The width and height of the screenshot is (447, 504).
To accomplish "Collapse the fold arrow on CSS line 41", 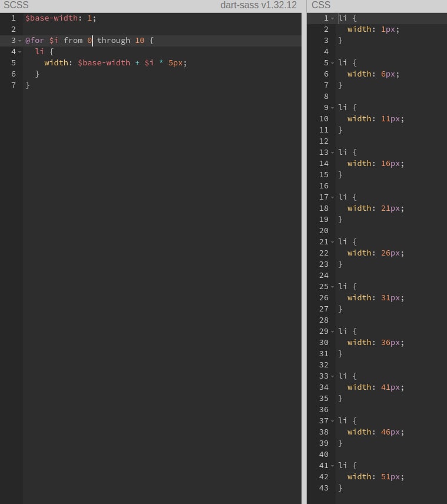I will (333, 466).
